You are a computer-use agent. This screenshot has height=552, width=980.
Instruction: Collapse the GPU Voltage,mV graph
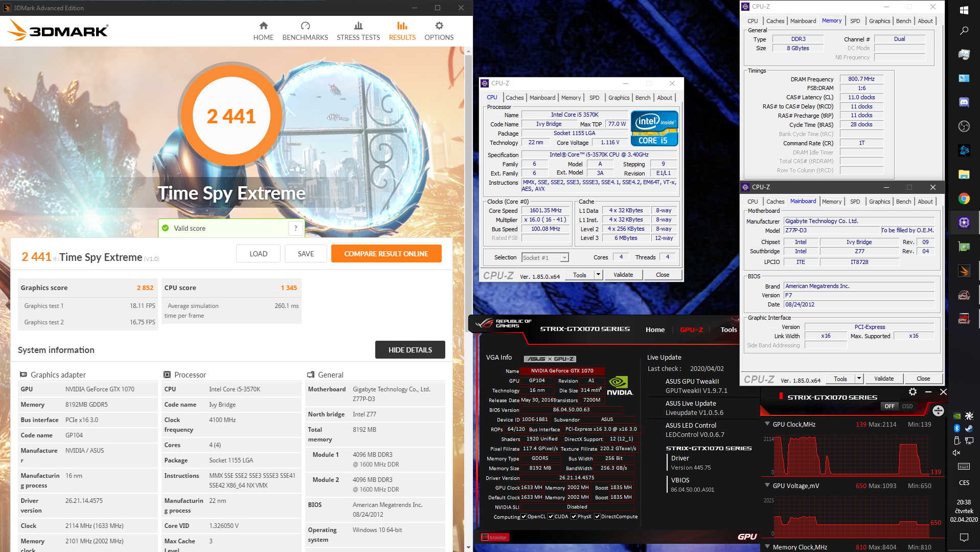pos(767,485)
